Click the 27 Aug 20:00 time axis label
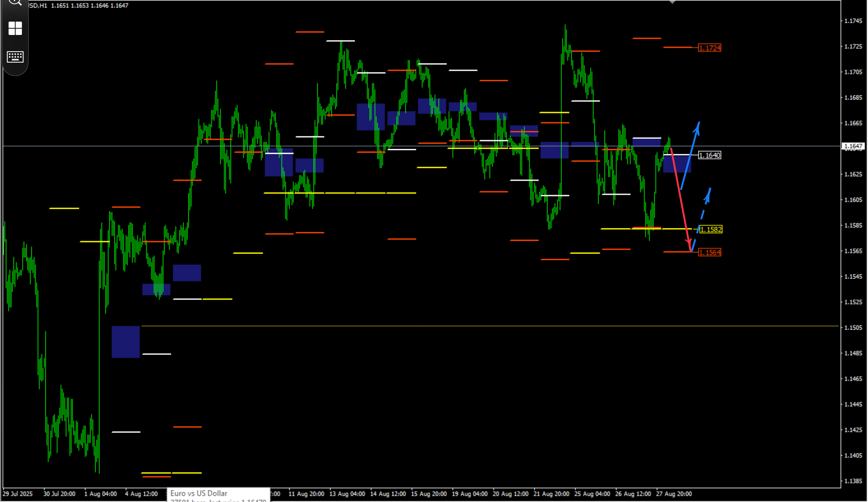Image resolution: width=868 pixels, height=502 pixels. pos(674,494)
